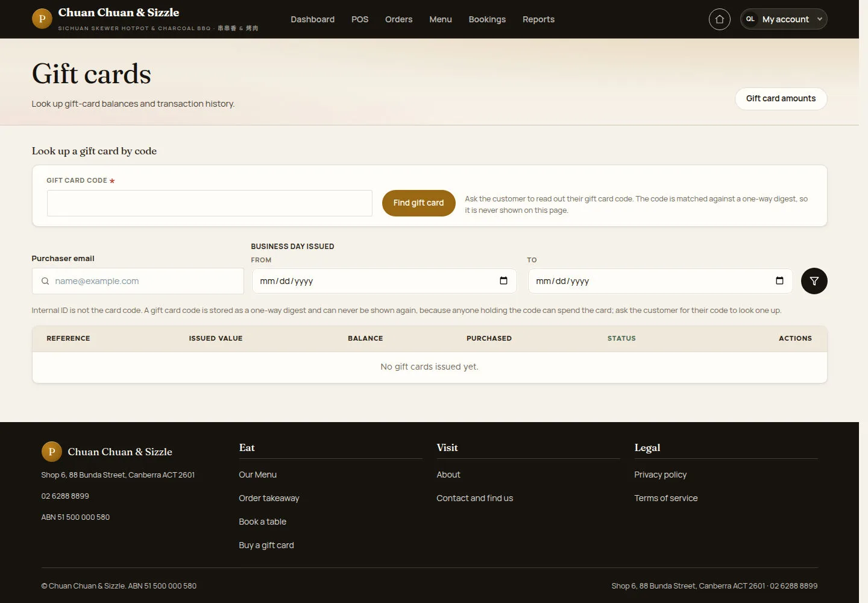This screenshot has height=603, width=868.
Task: Open the Orders nav item
Action: pyautogui.click(x=399, y=19)
